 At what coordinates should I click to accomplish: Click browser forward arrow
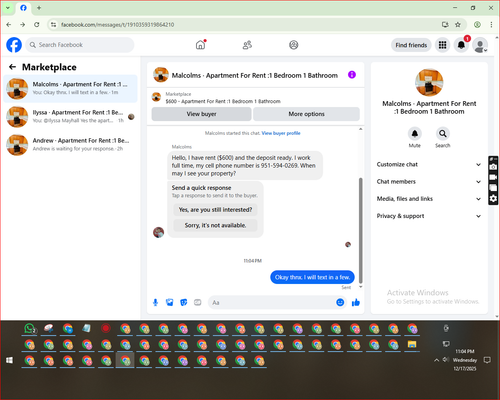click(x=22, y=24)
